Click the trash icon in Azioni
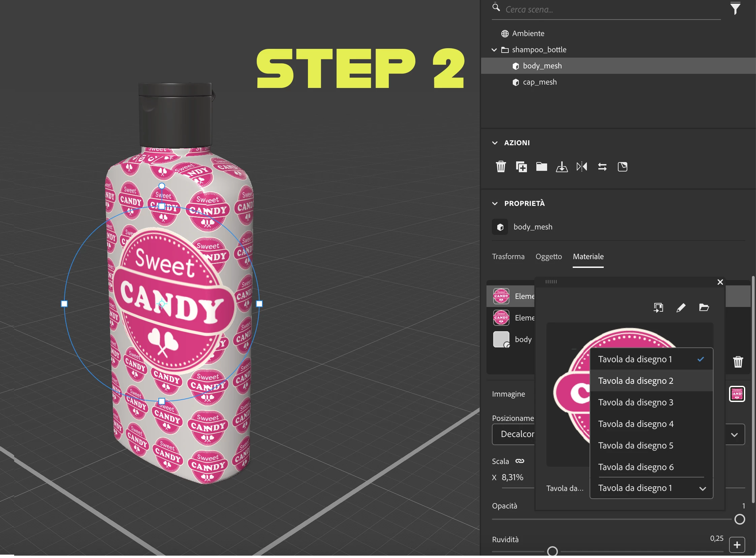Screen dimensions: 756x558 pyautogui.click(x=501, y=167)
